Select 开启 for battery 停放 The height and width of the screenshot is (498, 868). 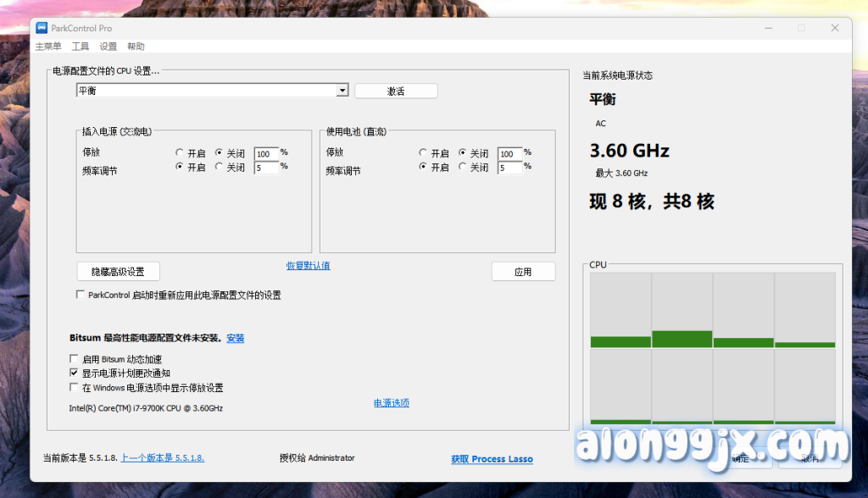pos(423,153)
